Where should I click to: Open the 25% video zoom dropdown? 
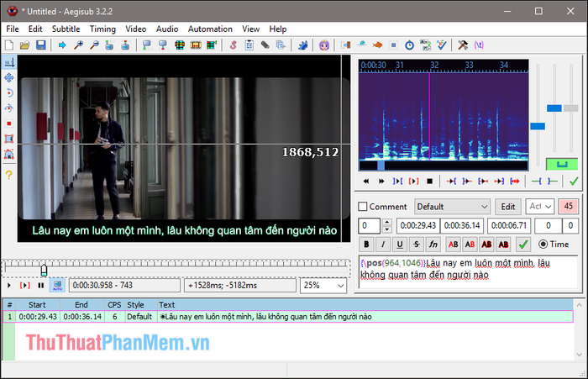click(x=323, y=286)
